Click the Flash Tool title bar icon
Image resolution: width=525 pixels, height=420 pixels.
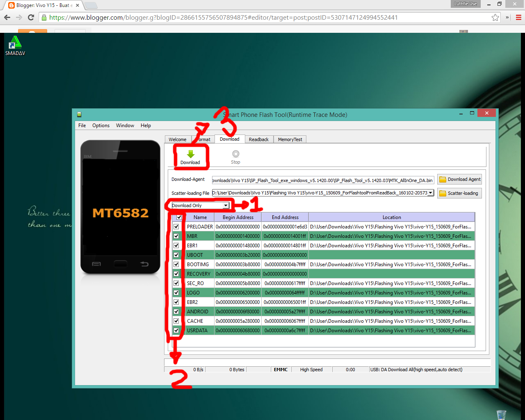click(x=79, y=114)
